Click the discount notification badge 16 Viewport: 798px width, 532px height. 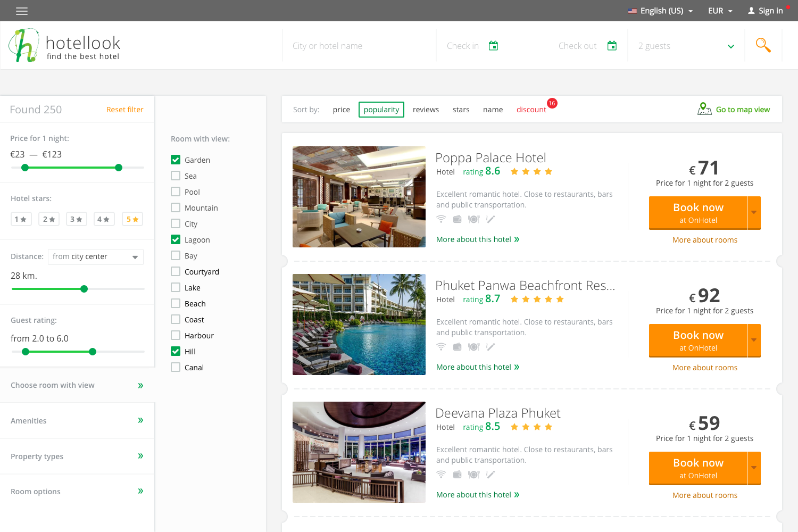(552, 103)
